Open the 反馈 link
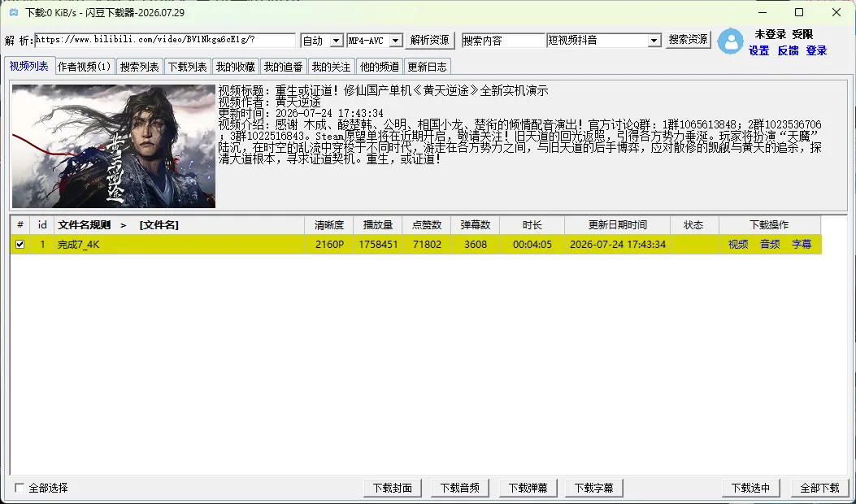 point(788,50)
